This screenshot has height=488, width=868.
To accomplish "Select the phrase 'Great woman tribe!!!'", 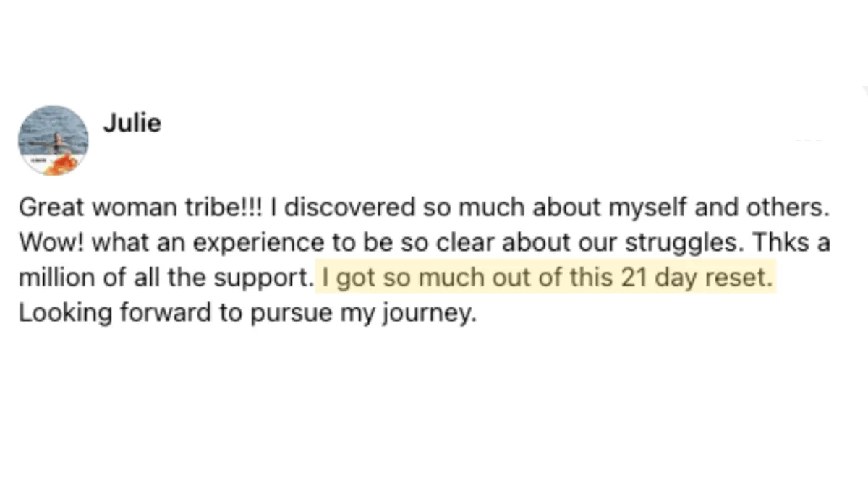I will pyautogui.click(x=142, y=209).
